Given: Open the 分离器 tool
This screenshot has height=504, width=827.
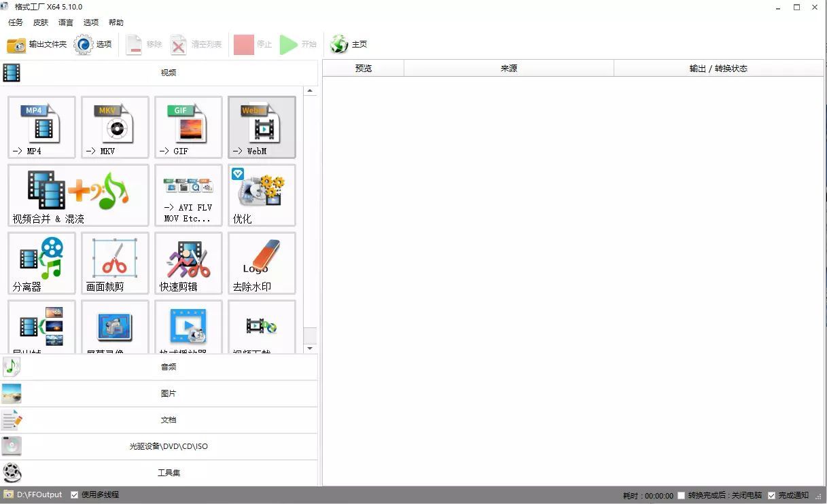Looking at the screenshot, I should [41, 263].
